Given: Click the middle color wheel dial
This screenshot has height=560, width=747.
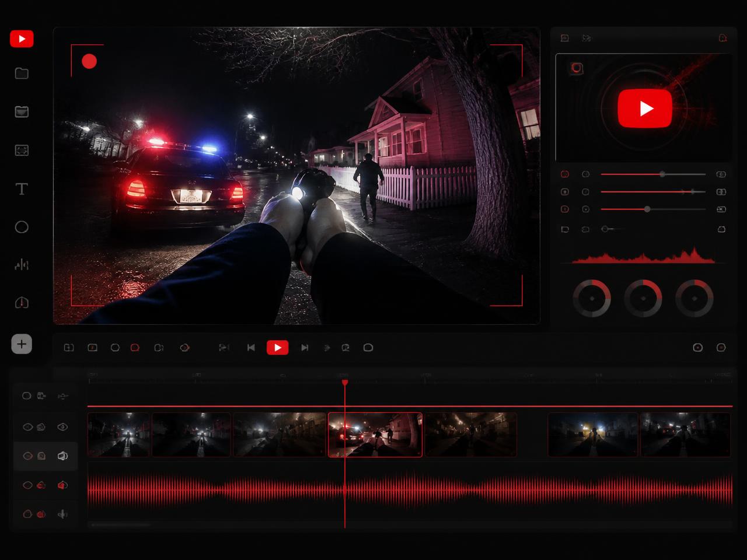Looking at the screenshot, I should (643, 298).
